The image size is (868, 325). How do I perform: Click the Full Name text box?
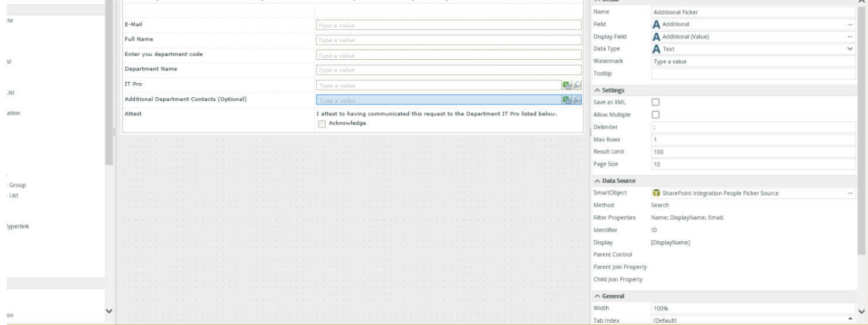449,40
